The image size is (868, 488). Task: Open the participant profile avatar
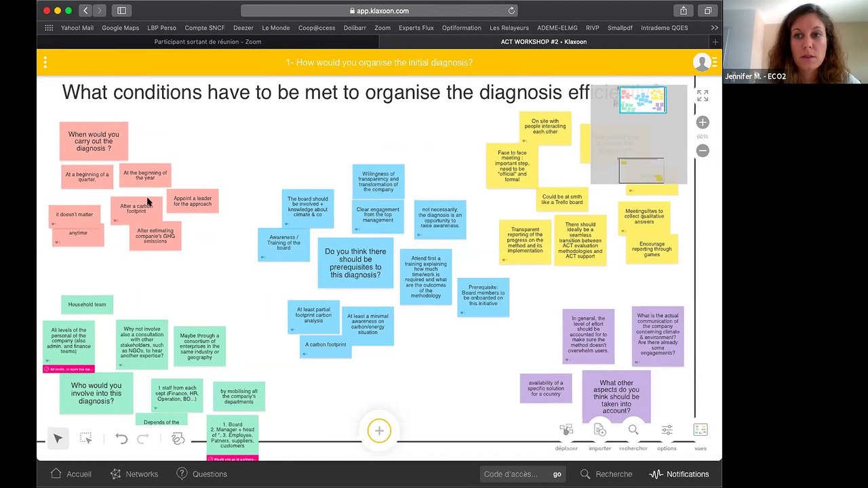point(702,62)
